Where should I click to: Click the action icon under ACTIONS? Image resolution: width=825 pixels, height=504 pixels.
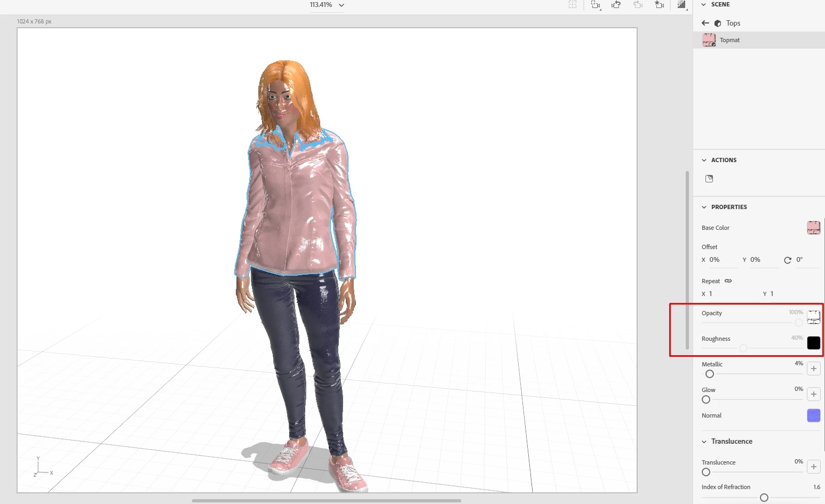709,179
